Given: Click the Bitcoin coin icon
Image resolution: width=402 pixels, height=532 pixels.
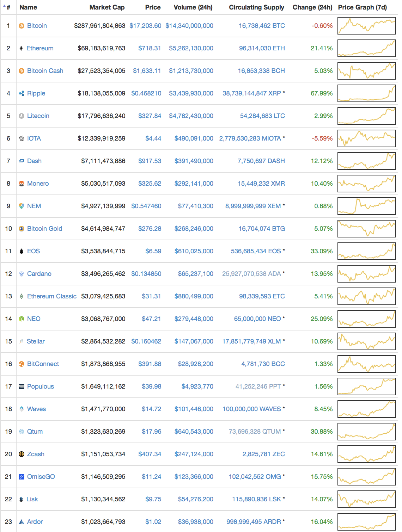Looking at the screenshot, I should click(x=22, y=26).
